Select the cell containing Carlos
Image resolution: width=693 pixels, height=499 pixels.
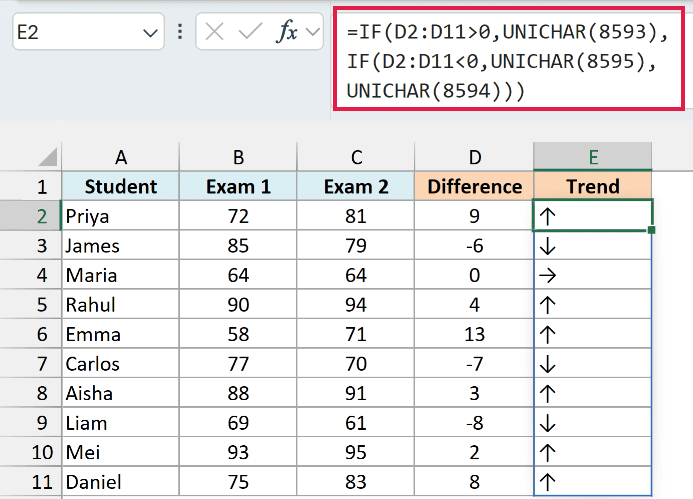[x=121, y=363]
